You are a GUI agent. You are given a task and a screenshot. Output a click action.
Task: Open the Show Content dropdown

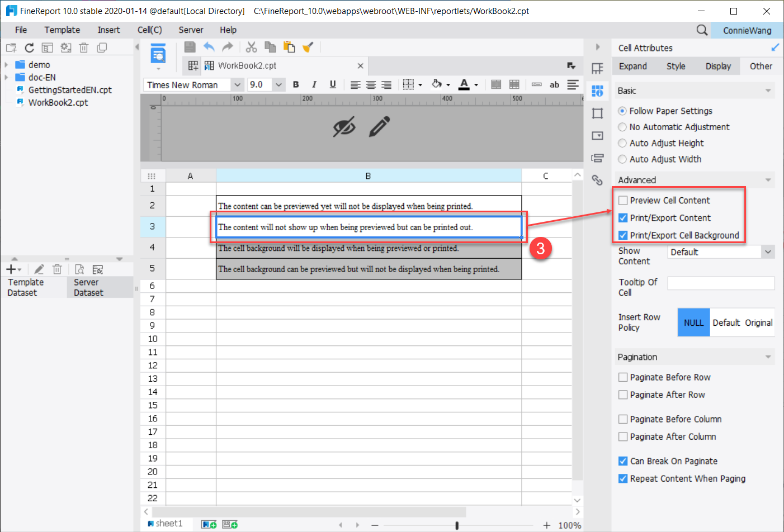coord(768,251)
